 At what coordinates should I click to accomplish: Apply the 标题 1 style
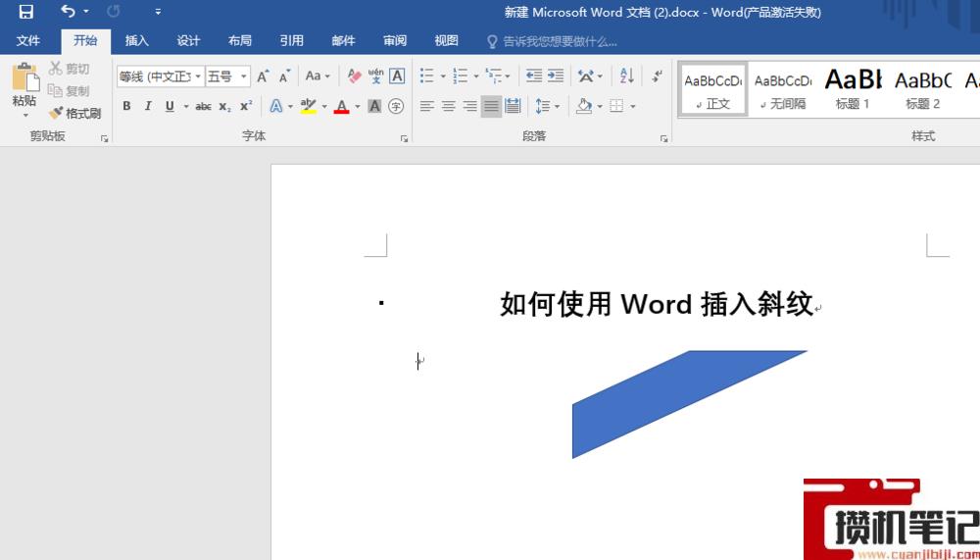click(x=853, y=89)
